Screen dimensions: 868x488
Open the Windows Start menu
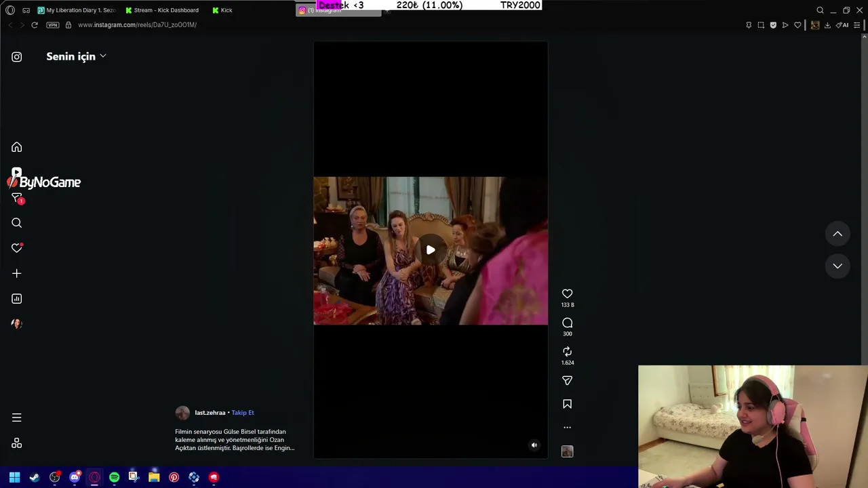coord(14,477)
